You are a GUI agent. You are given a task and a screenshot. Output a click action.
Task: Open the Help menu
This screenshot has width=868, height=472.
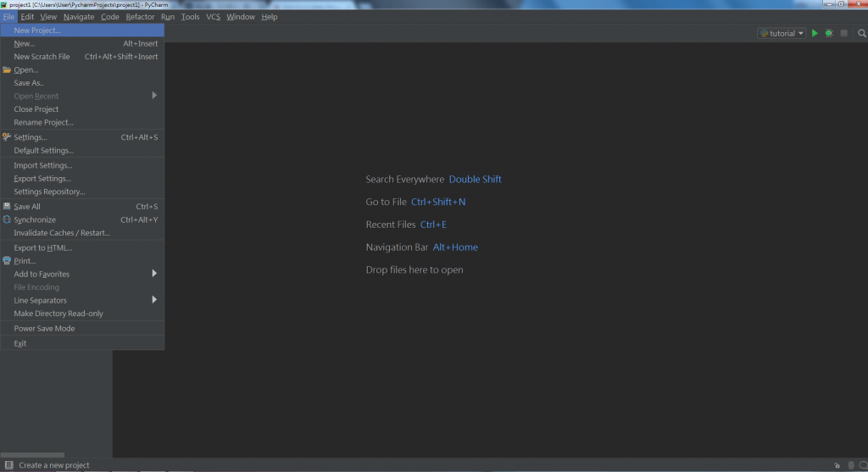pyautogui.click(x=269, y=17)
